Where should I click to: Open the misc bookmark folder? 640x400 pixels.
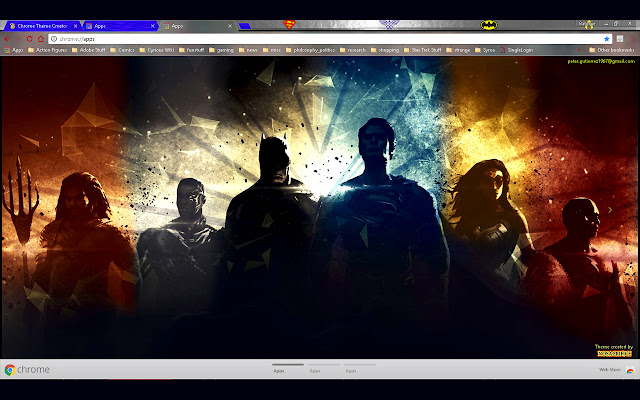point(272,50)
